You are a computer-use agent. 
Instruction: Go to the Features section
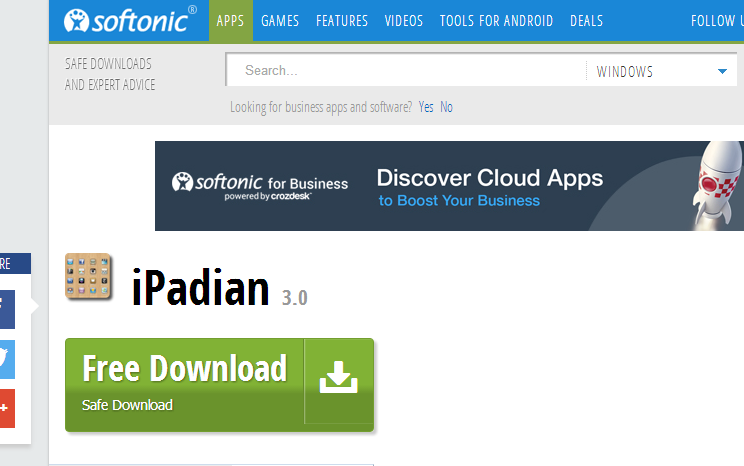[342, 20]
